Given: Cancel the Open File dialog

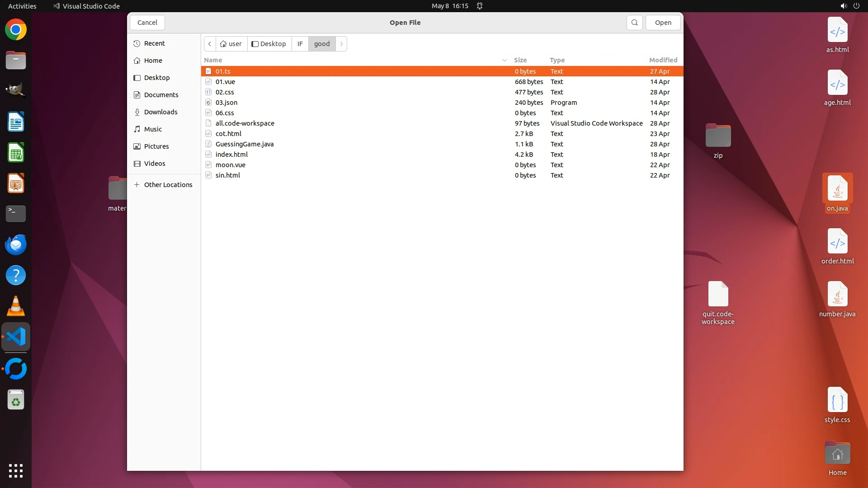Looking at the screenshot, I should pyautogui.click(x=147, y=23).
